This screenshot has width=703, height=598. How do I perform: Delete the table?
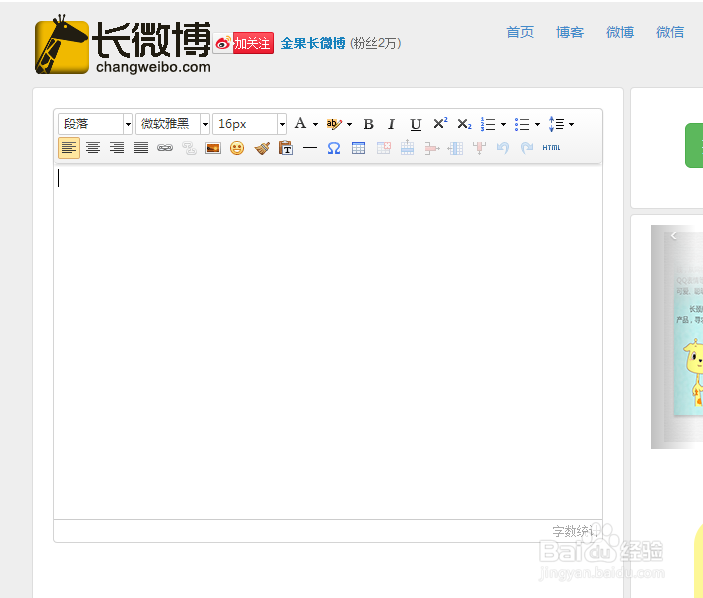click(383, 148)
